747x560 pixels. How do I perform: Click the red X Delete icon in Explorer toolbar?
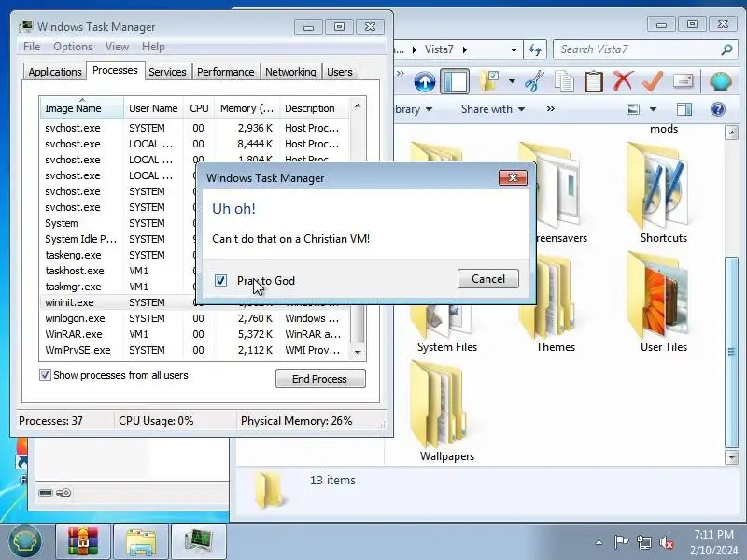click(623, 81)
